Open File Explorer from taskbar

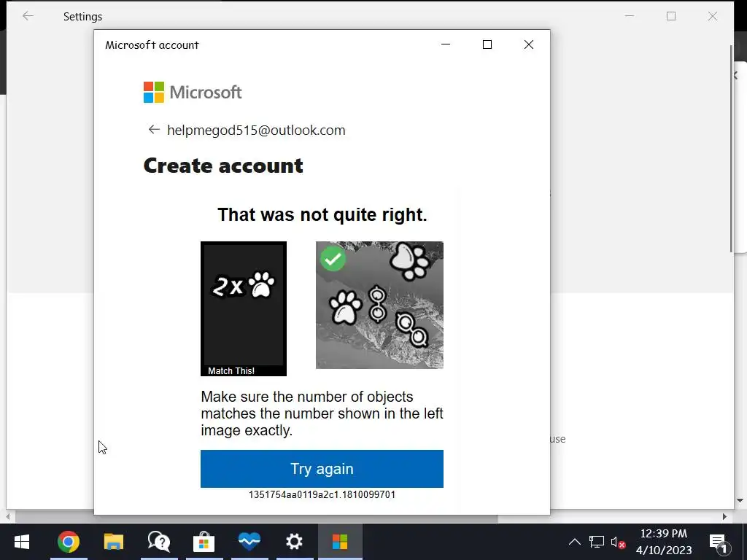[113, 542]
